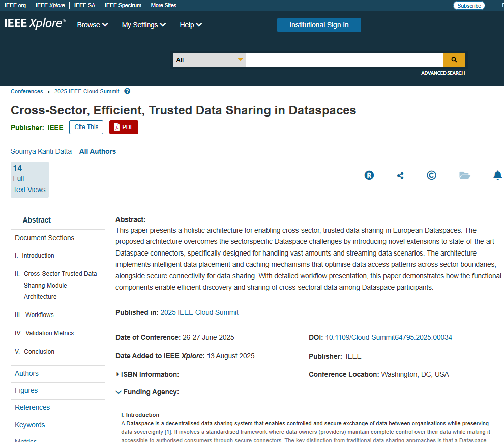Image resolution: width=504 pixels, height=442 pixels.
Task: Click the orange search magnifier button
Action: [454, 60]
